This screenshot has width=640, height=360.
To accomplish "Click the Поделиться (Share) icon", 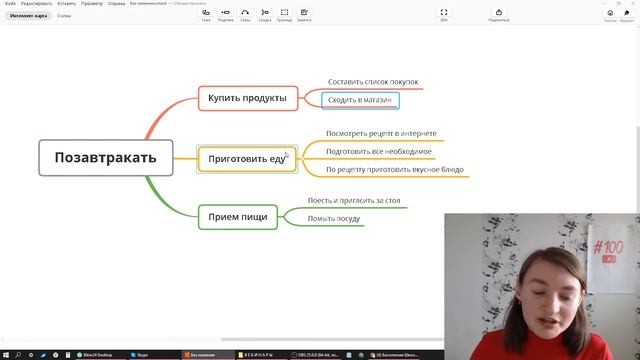I will click(x=499, y=12).
